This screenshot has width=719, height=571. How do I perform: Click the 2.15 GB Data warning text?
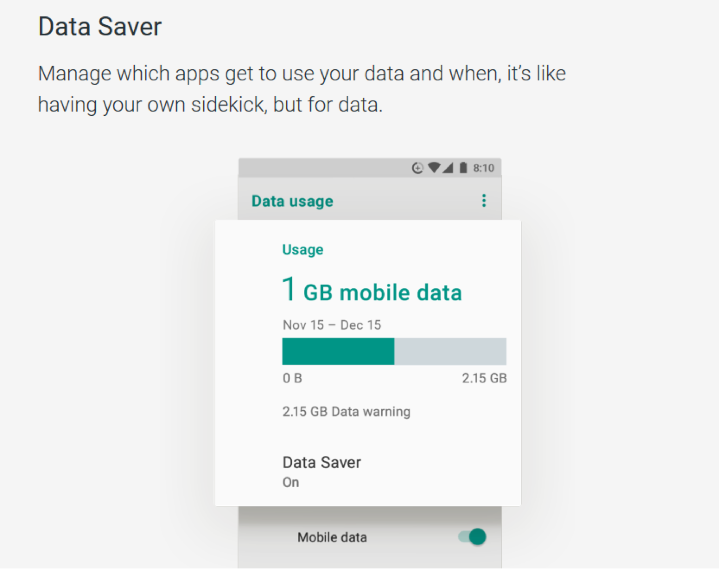(346, 411)
